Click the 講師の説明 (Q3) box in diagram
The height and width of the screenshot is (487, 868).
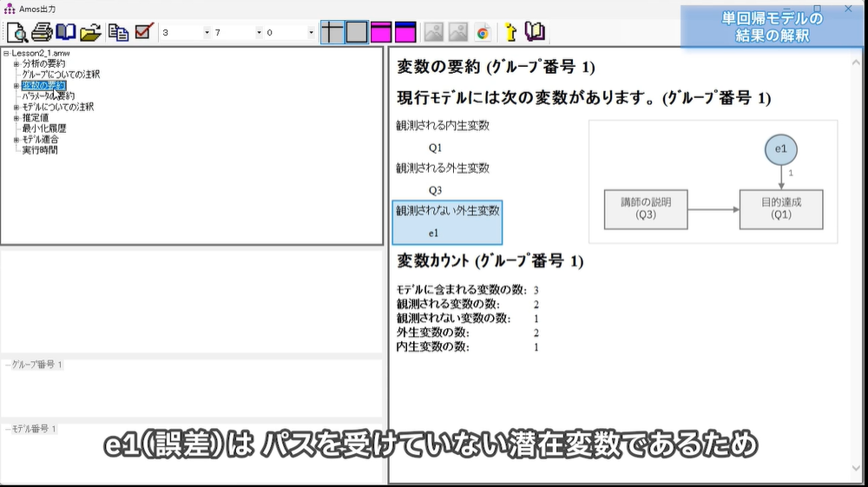tap(646, 209)
